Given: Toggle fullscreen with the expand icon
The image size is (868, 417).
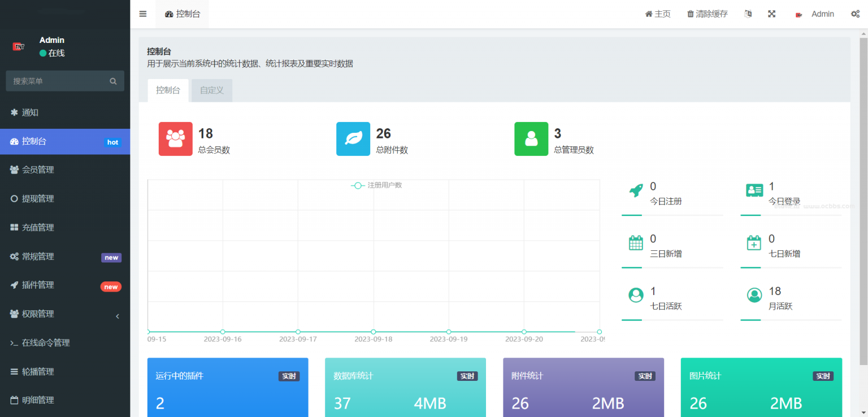Looking at the screenshot, I should (771, 14).
